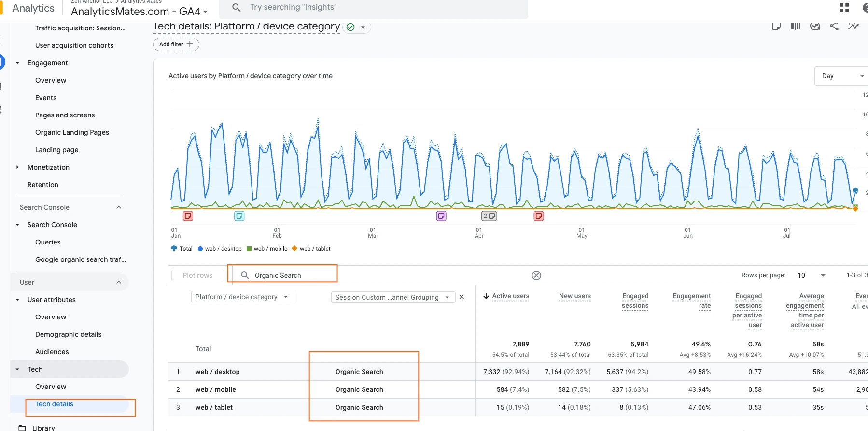Collapse the Engagement section arrow
Screen dimensions: 868x431
point(17,63)
